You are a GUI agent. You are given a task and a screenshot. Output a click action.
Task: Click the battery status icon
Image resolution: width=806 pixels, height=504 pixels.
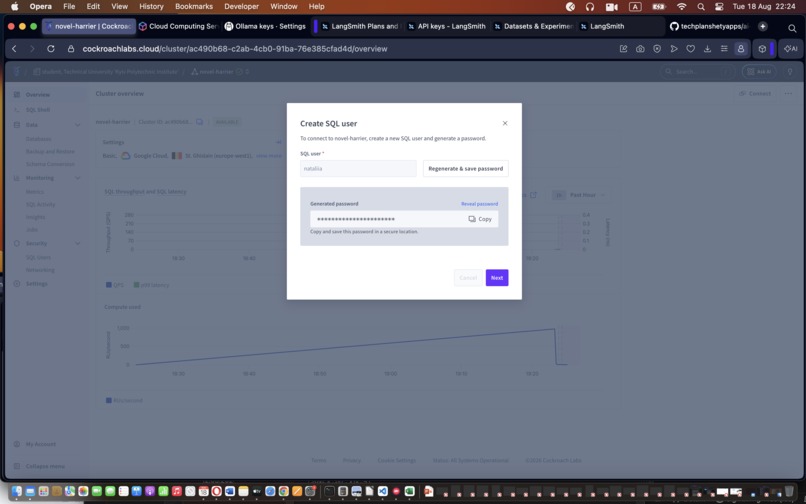tap(658, 7)
